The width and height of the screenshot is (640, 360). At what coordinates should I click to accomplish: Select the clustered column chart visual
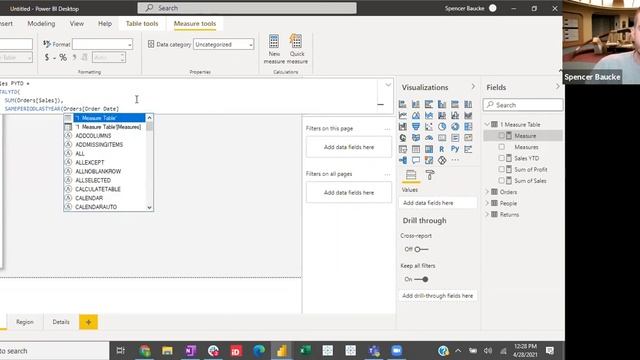[442, 104]
